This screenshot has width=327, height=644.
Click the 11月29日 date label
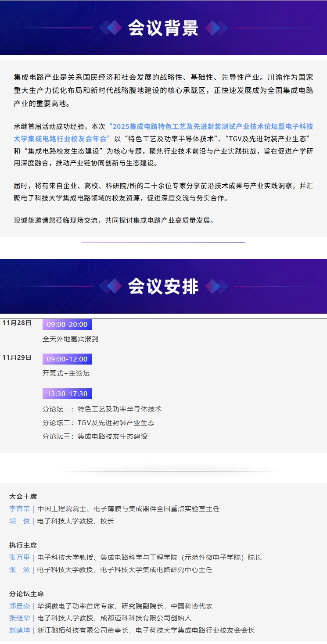17,358
